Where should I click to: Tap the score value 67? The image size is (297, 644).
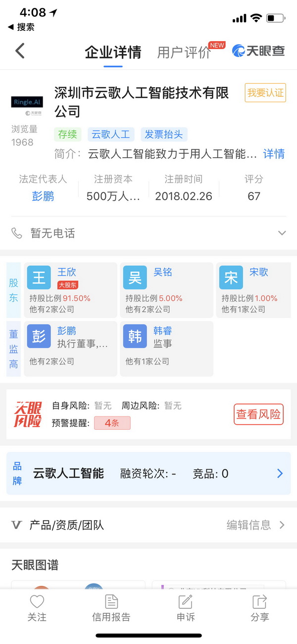254,196
